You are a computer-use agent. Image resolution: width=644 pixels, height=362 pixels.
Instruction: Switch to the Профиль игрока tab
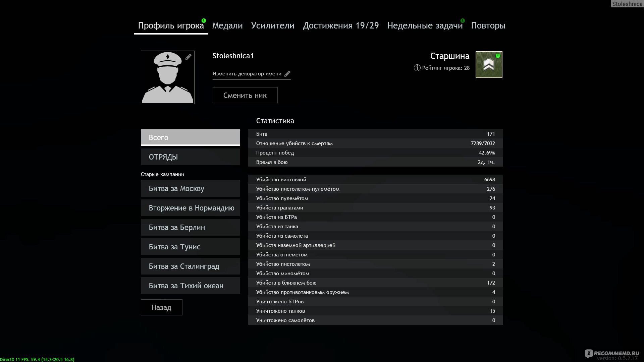tap(171, 25)
